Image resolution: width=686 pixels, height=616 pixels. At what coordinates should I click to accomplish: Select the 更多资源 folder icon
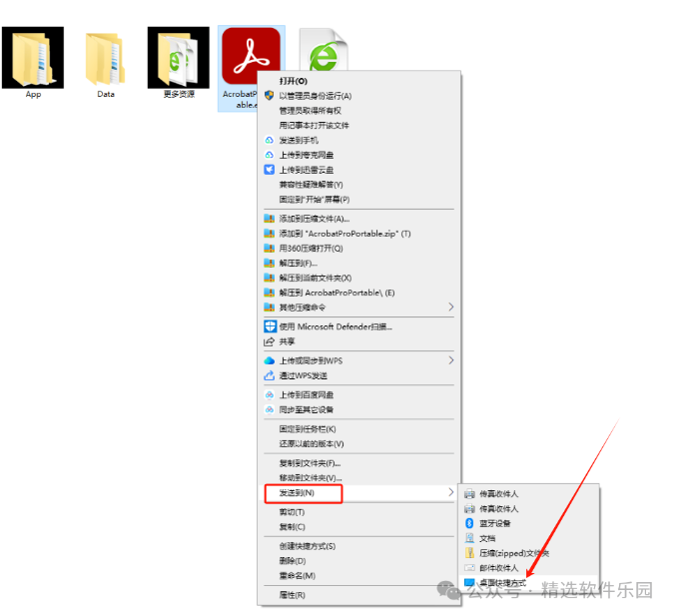[179, 58]
